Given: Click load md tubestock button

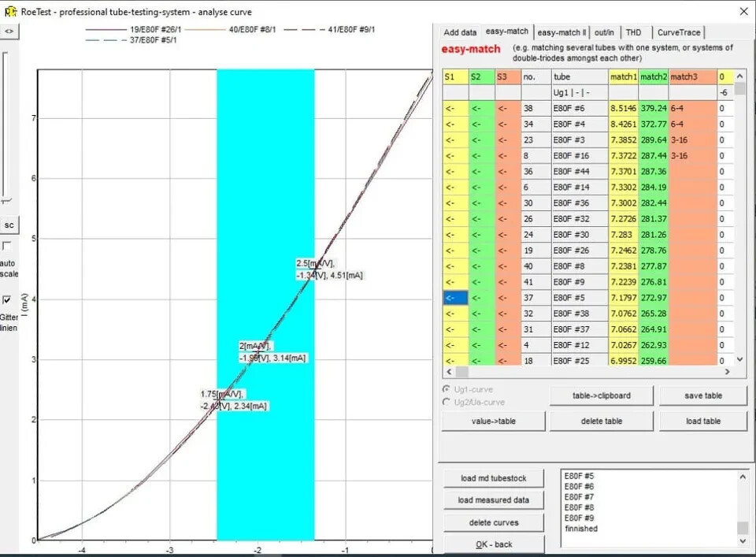Looking at the screenshot, I should 493,478.
